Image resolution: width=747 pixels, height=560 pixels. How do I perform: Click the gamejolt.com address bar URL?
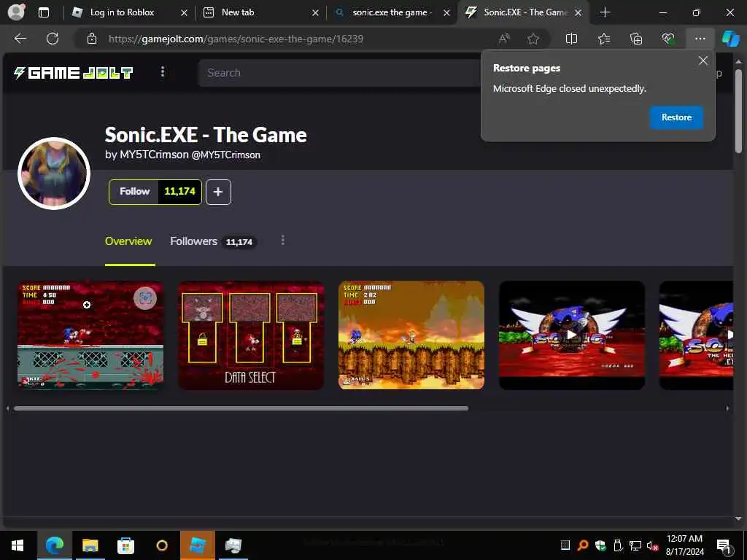[x=236, y=39]
